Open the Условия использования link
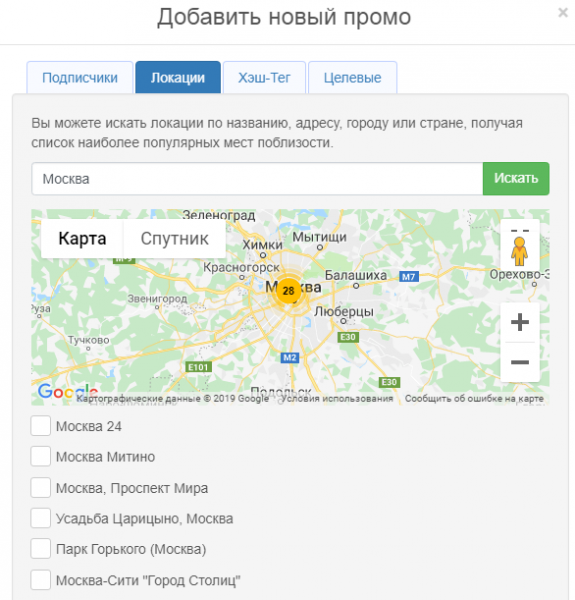The width and height of the screenshot is (575, 600). click(x=337, y=399)
